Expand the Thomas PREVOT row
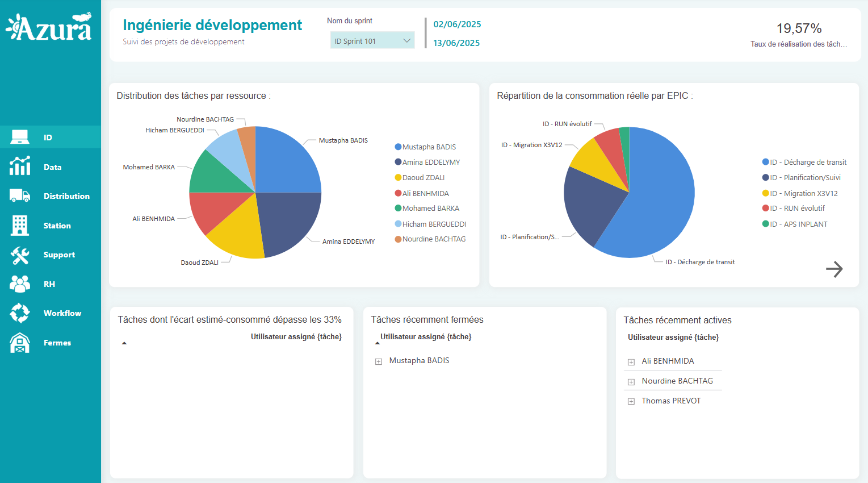Viewport: 868px width, 483px height. tap(631, 402)
